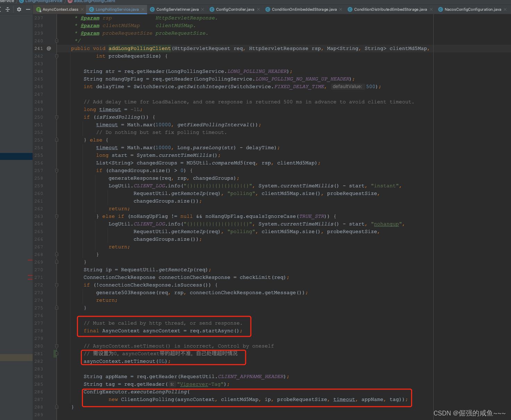The width and height of the screenshot is (511, 420).
Task: Open settings gear above the editor tabs
Action: [19, 9]
